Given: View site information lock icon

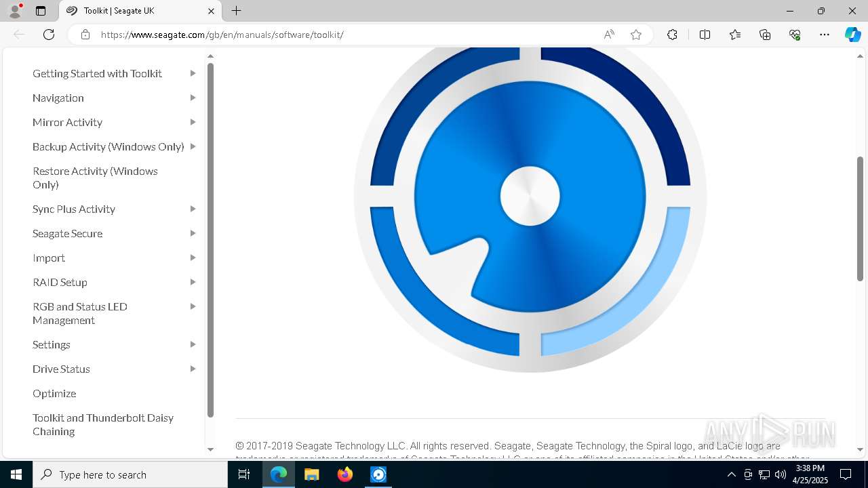Looking at the screenshot, I should (85, 35).
